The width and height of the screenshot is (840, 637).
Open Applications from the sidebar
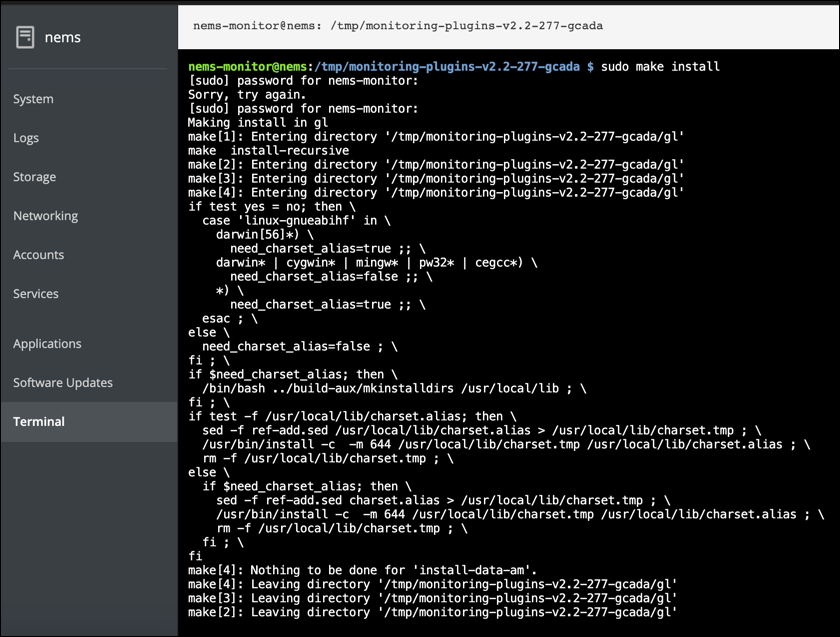click(47, 343)
